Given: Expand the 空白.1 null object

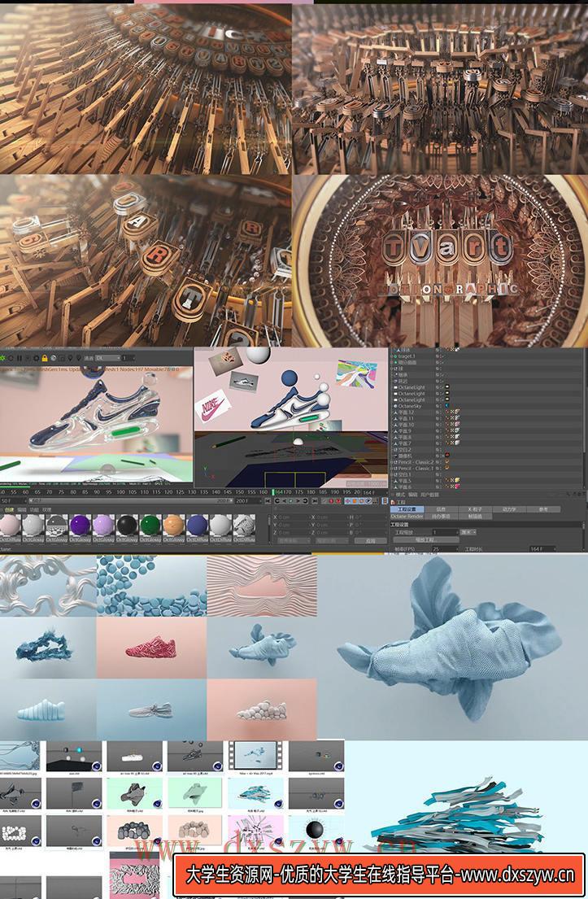Looking at the screenshot, I should [x=391, y=474].
